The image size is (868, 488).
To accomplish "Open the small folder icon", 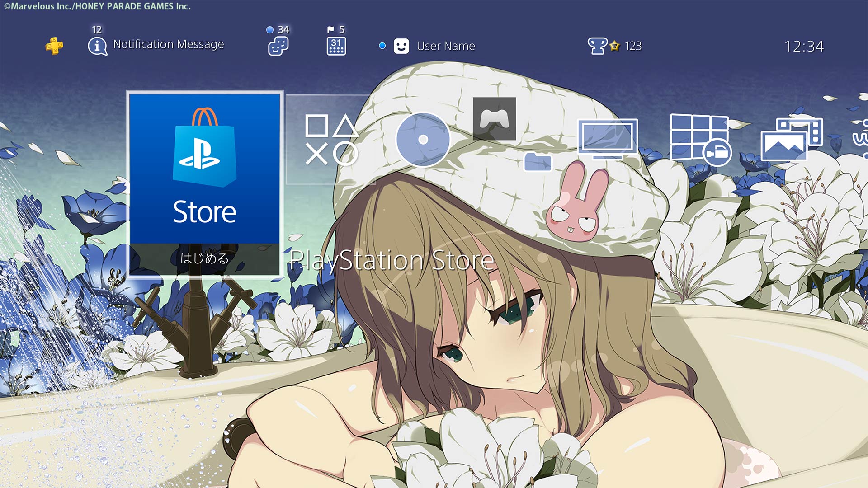I will point(538,162).
